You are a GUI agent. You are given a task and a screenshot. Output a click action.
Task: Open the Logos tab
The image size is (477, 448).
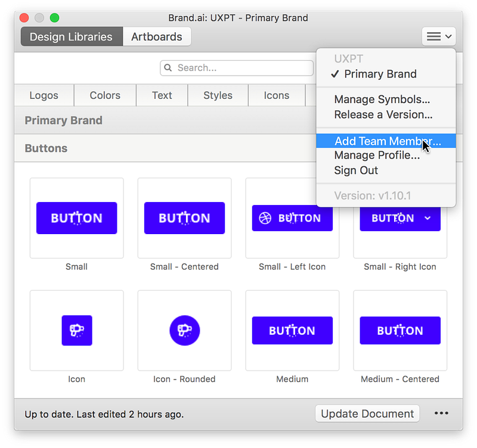44,95
